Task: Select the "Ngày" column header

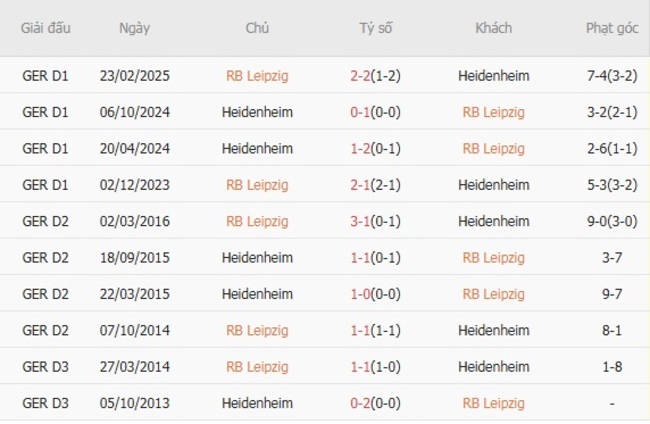Action: click(134, 28)
